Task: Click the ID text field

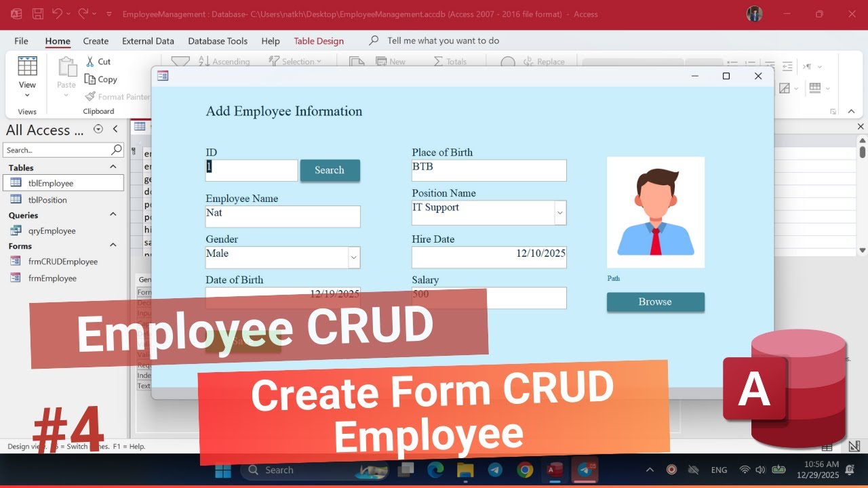Action: pyautogui.click(x=252, y=170)
